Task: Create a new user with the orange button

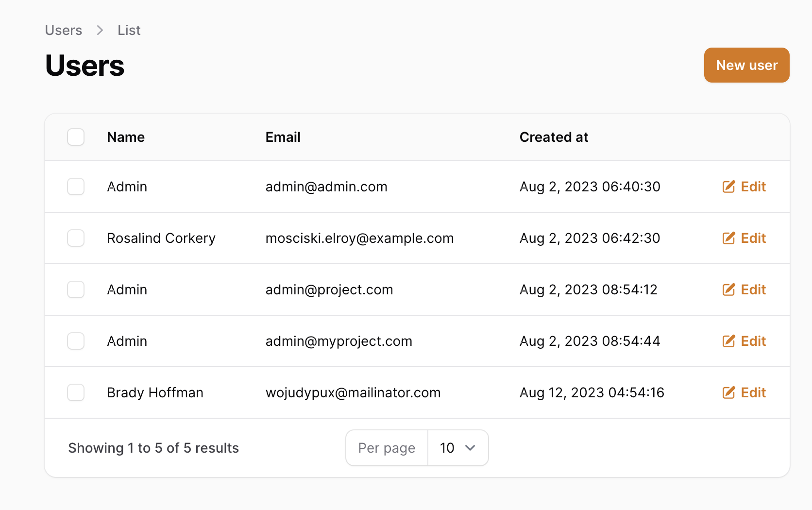Action: pyautogui.click(x=746, y=65)
